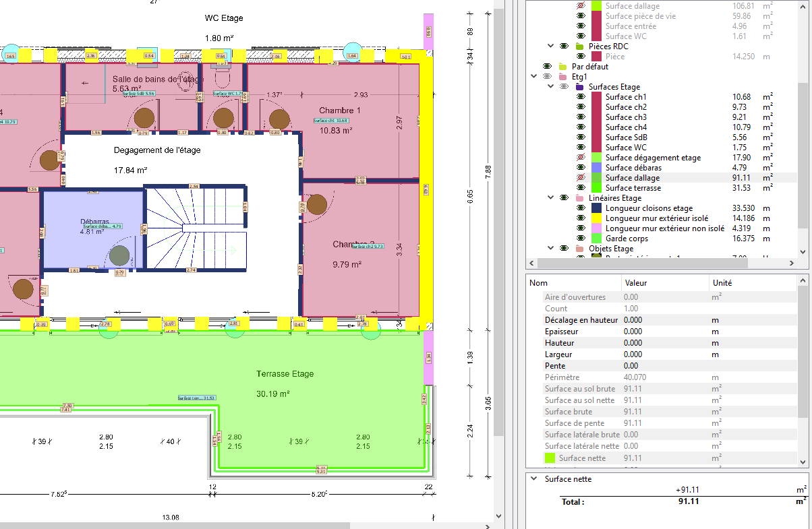Click the blue color swatch of Surface débaras
This screenshot has height=529, width=812.
596,168
